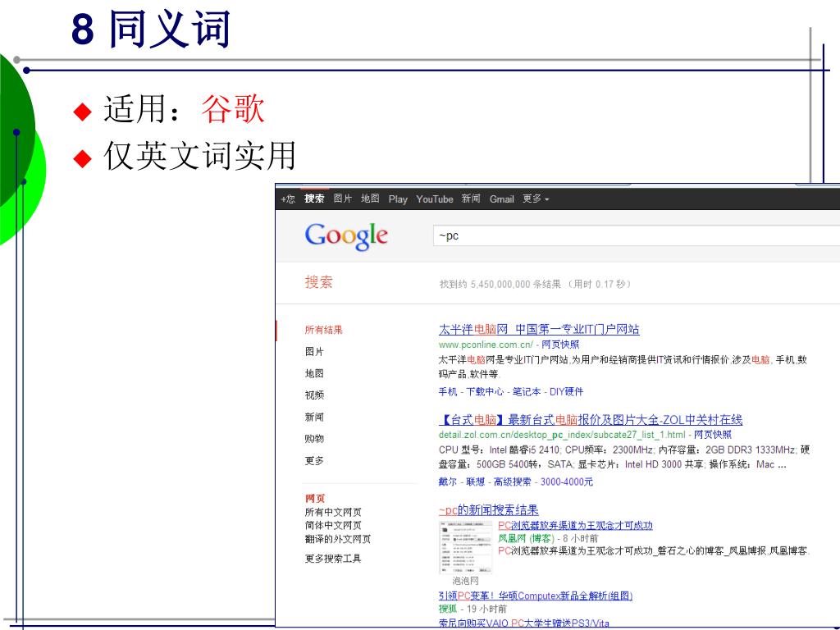840x630 pixels.
Task: Click the slide title 8 同义词
Action: [x=151, y=29]
